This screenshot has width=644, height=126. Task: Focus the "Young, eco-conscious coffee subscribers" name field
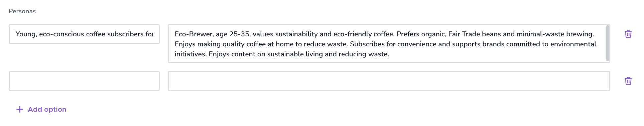(x=84, y=34)
